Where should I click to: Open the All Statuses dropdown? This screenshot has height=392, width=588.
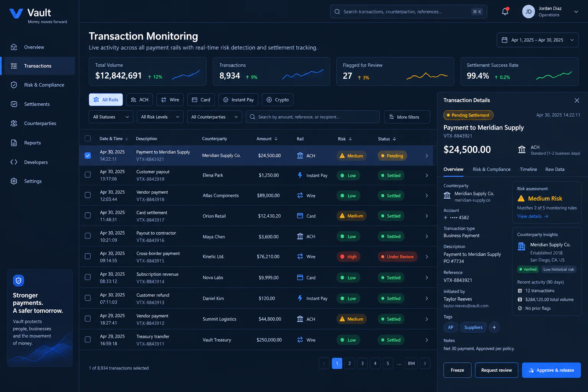[111, 117]
